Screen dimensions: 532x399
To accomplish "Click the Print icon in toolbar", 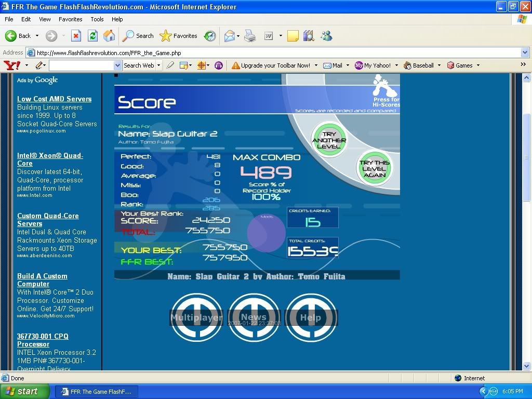I will 250,36.
